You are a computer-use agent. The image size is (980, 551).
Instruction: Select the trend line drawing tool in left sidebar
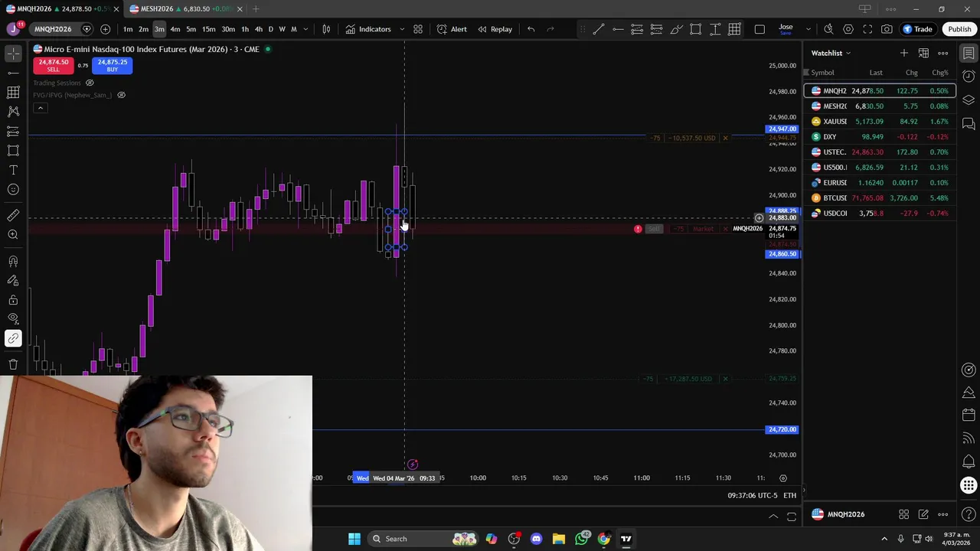pyautogui.click(x=13, y=73)
